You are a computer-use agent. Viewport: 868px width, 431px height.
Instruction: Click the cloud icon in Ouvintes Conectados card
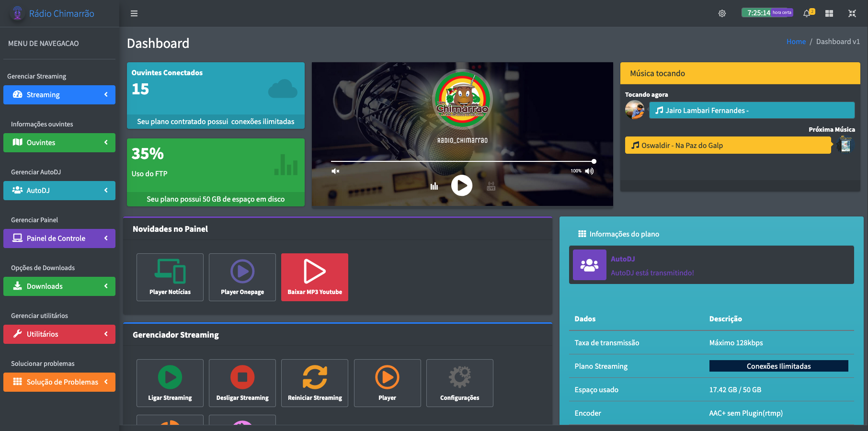[x=283, y=89]
